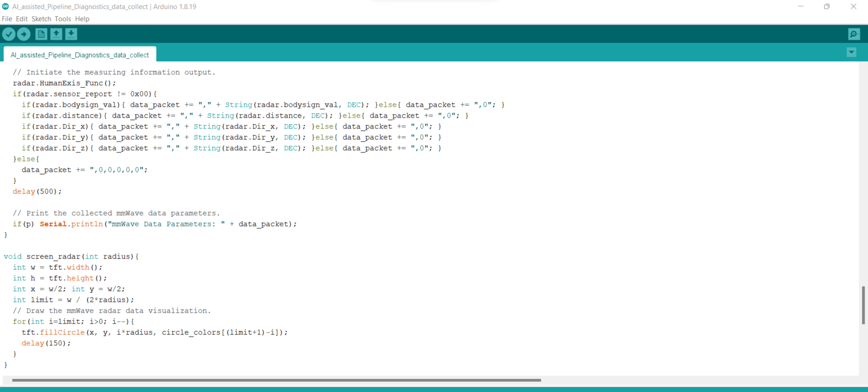The width and height of the screenshot is (868, 392).
Task: Select the AI_assisted_Pipeline_Diagnostics_data_collect tab
Action: point(80,55)
